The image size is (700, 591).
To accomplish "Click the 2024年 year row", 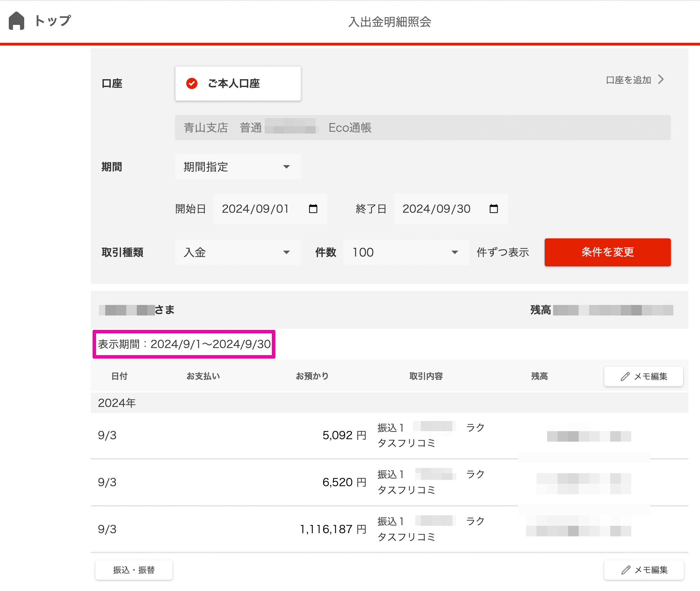I will [x=389, y=403].
